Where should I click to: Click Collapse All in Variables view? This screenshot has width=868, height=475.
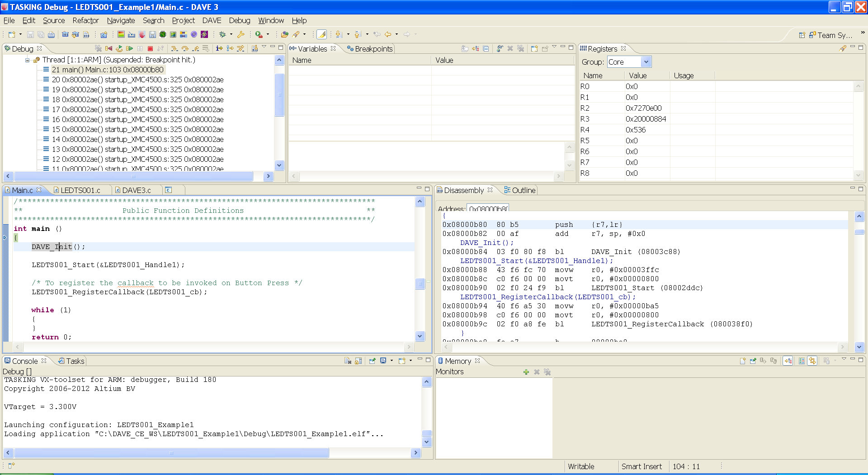pyautogui.click(x=486, y=48)
